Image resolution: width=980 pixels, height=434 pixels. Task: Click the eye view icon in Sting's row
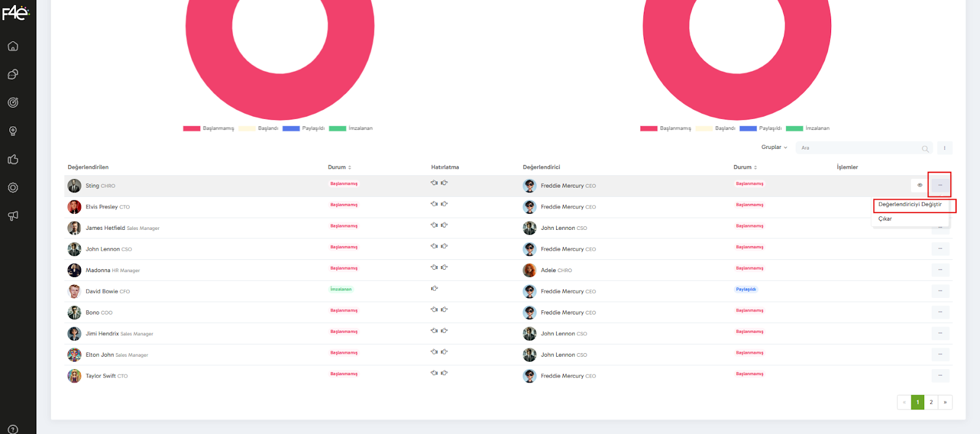tap(919, 185)
